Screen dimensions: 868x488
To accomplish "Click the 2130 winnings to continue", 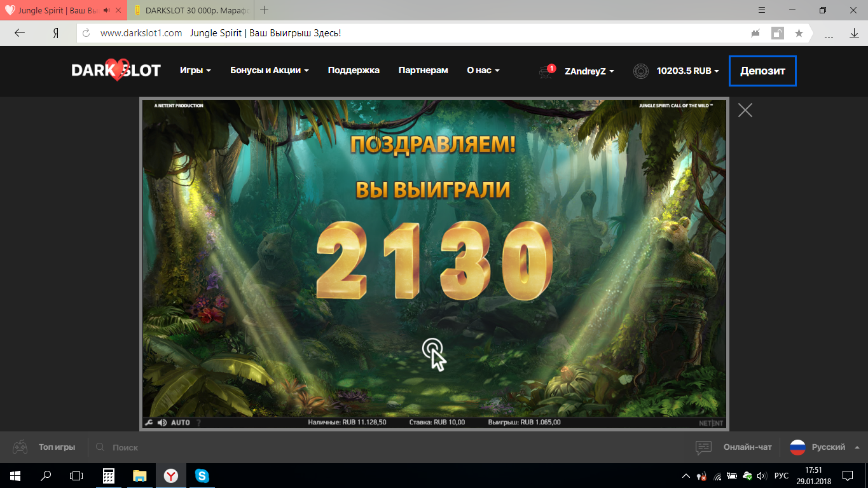I will 434,261.
